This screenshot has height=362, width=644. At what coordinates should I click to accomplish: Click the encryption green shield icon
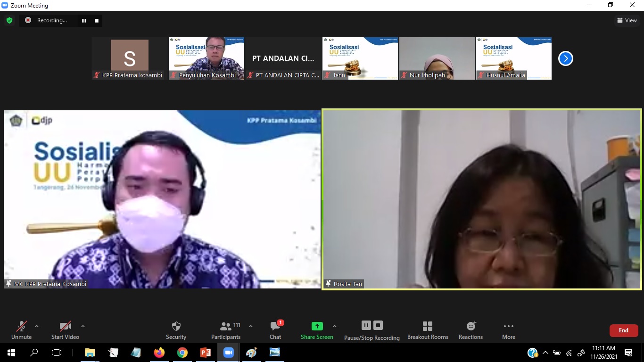pyautogui.click(x=9, y=20)
